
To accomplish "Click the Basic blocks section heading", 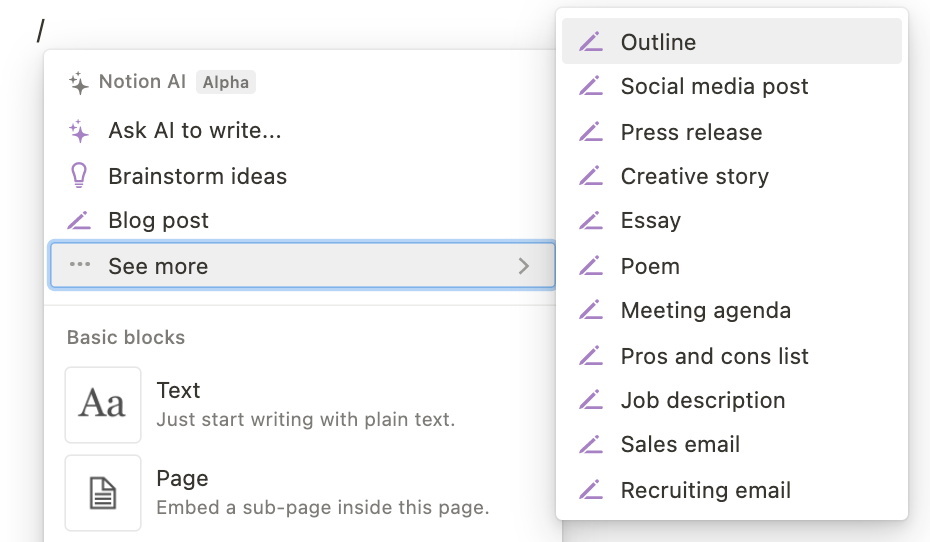I will coord(126,337).
